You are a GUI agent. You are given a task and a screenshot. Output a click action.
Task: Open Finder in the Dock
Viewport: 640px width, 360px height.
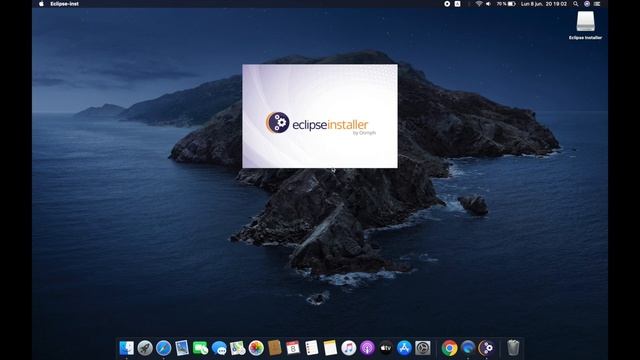point(127,348)
